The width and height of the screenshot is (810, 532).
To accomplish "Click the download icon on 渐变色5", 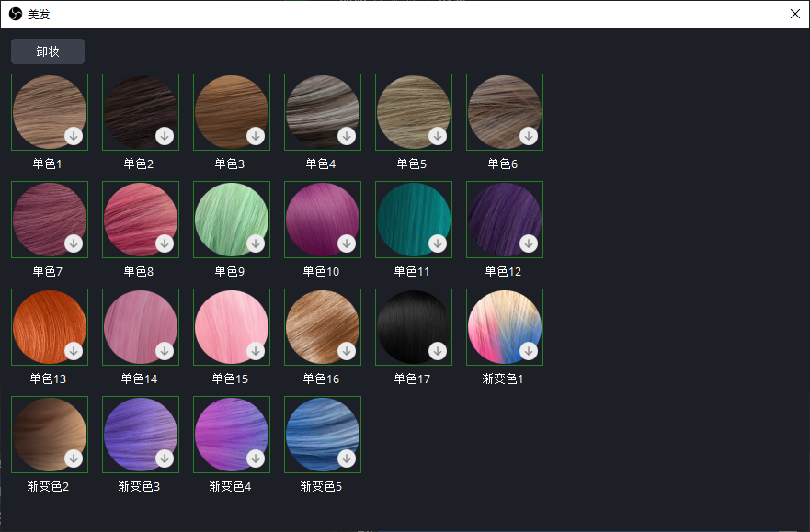I will click(345, 458).
